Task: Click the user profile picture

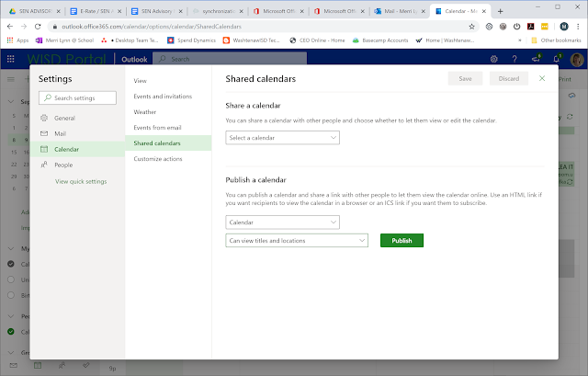Action: pyautogui.click(x=576, y=59)
